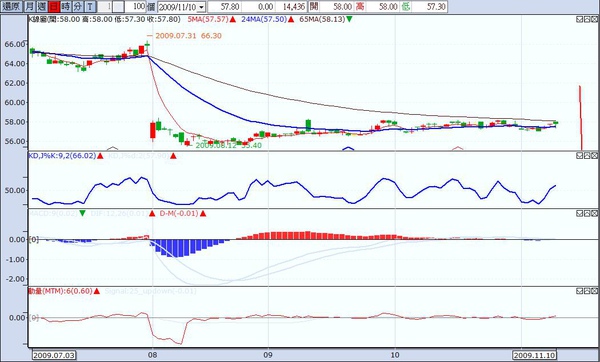Click the down-arrow icon on KD panel
The width and height of the screenshot is (600, 362).
click(580, 155)
